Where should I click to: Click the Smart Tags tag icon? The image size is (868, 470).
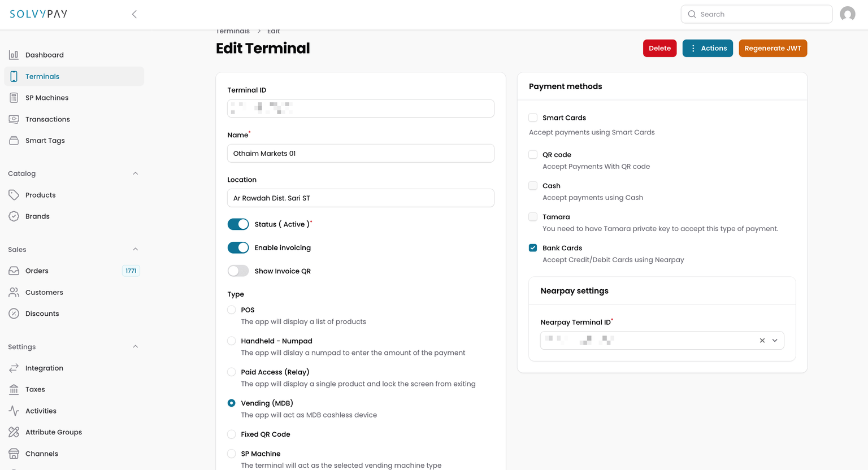pos(13,140)
